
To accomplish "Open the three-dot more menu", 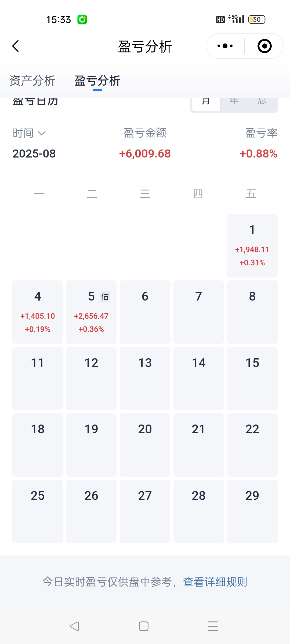I will pos(225,46).
